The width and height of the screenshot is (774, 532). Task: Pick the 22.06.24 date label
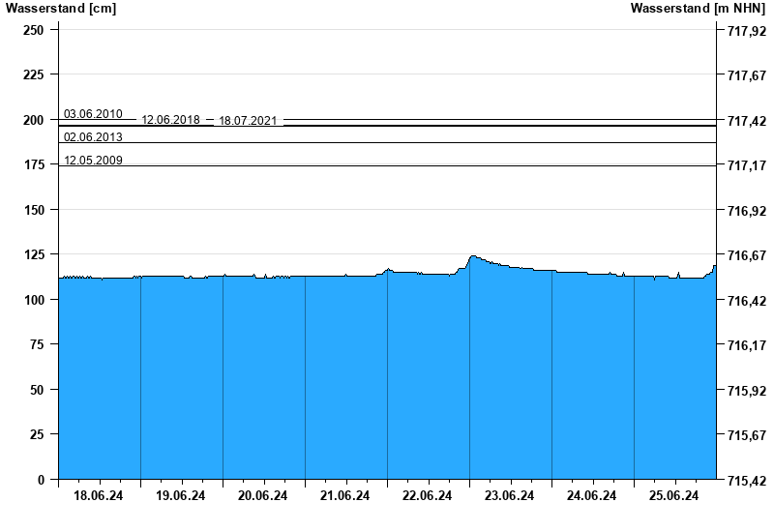pos(428,496)
